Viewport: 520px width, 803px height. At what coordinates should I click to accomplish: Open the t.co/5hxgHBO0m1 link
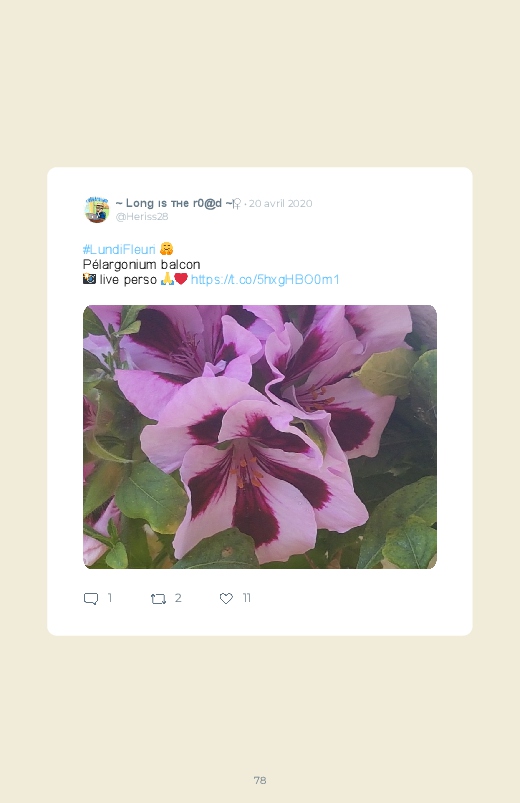pos(265,279)
